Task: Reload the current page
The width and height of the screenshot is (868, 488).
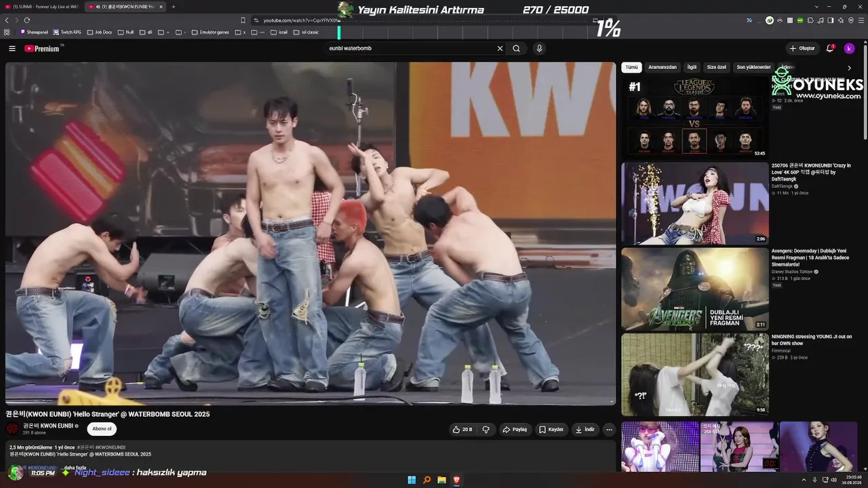Action: (x=27, y=20)
